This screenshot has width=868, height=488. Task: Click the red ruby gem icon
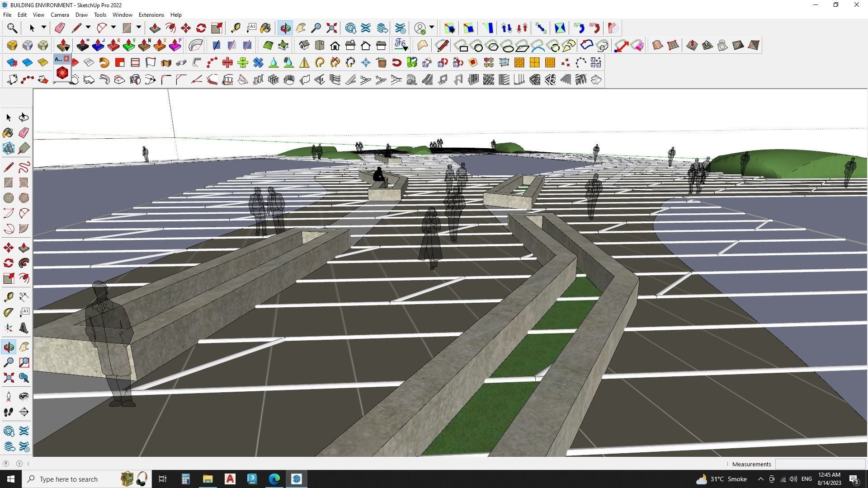tap(62, 72)
